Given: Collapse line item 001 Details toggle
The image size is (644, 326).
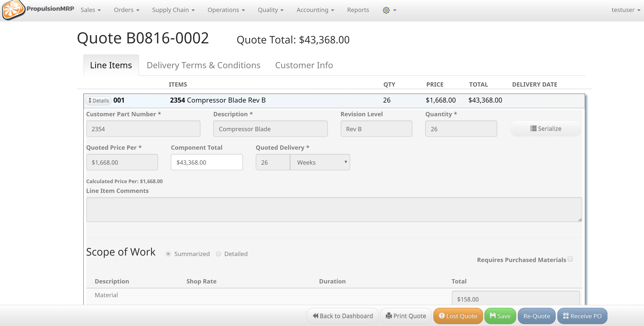Looking at the screenshot, I should (98, 100).
